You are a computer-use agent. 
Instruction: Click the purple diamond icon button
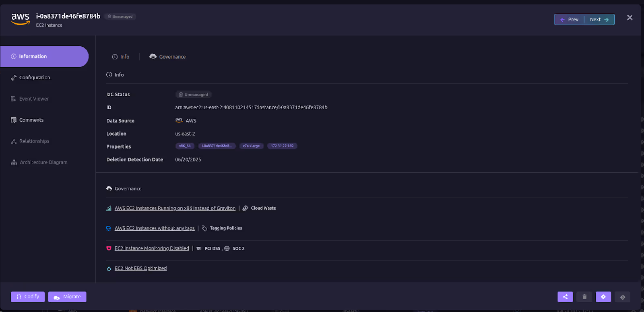603,297
